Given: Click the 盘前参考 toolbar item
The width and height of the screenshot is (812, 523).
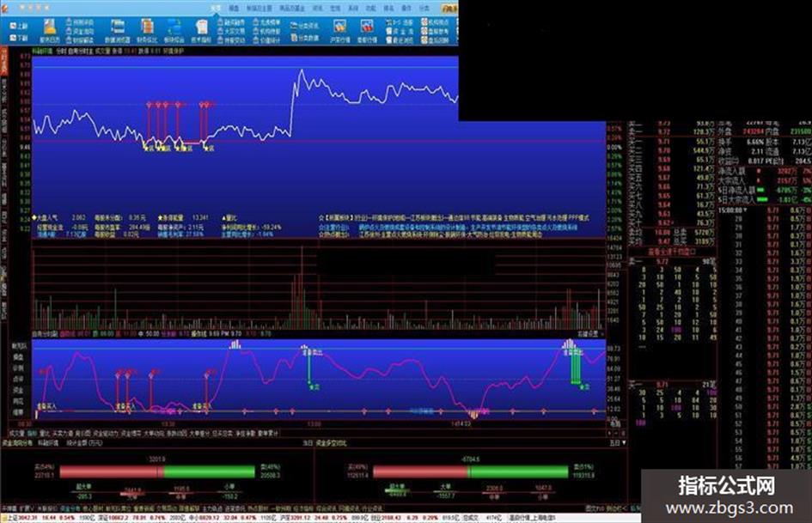Looking at the screenshot, I should (435, 31).
